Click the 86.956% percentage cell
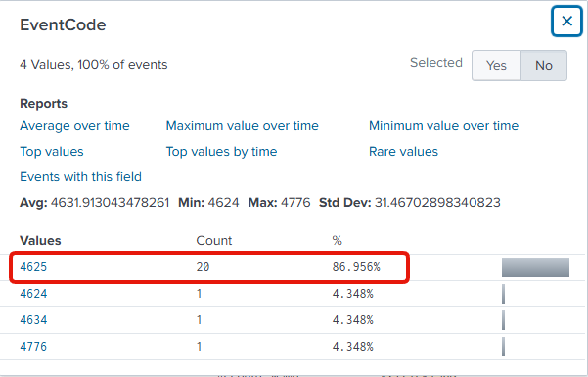 pyautogui.click(x=356, y=267)
